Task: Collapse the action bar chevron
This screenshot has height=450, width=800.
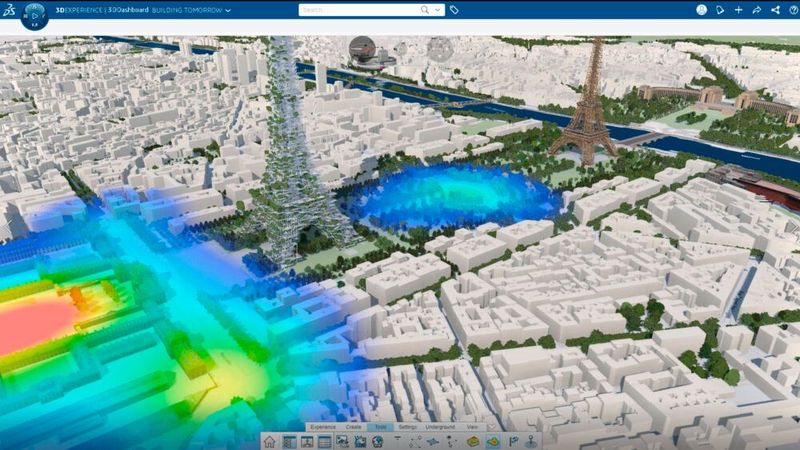Action: 492,427
